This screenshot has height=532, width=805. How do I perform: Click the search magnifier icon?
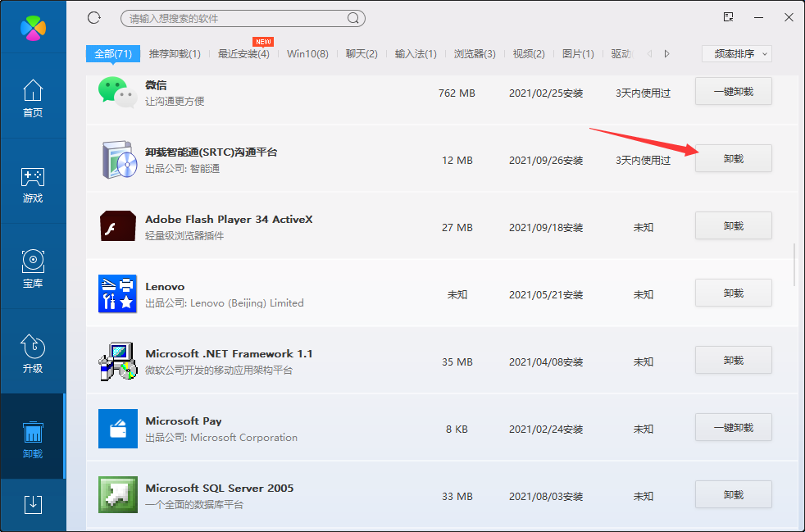pos(353,19)
